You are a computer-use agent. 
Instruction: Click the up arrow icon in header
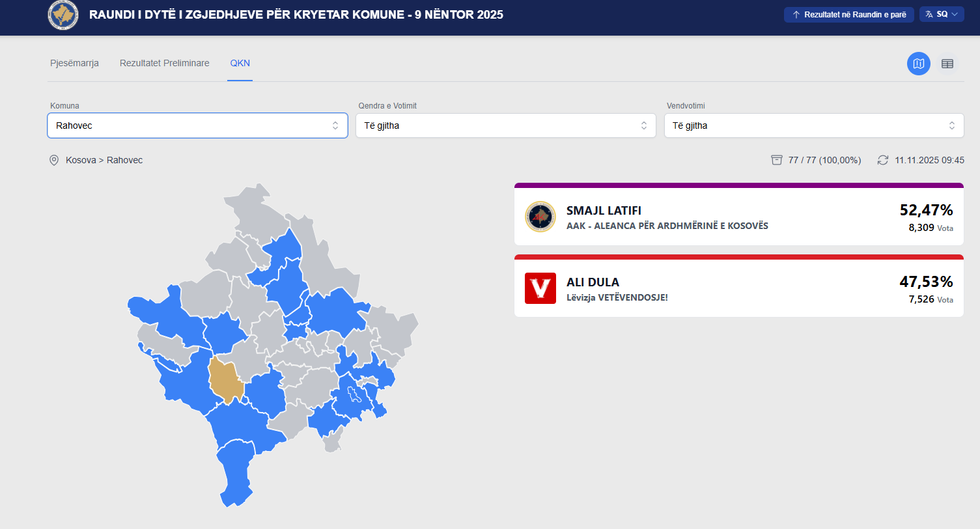pyautogui.click(x=796, y=15)
